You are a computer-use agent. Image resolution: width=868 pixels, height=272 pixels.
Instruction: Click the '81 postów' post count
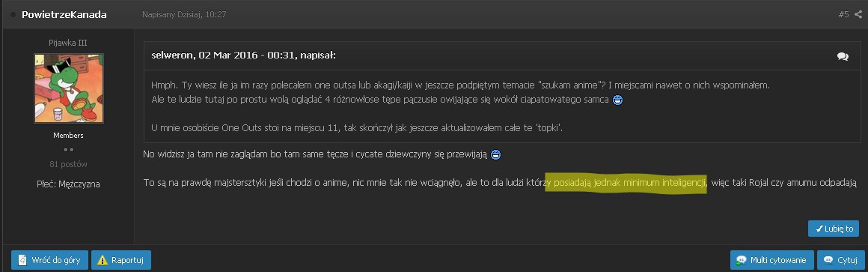[69, 164]
